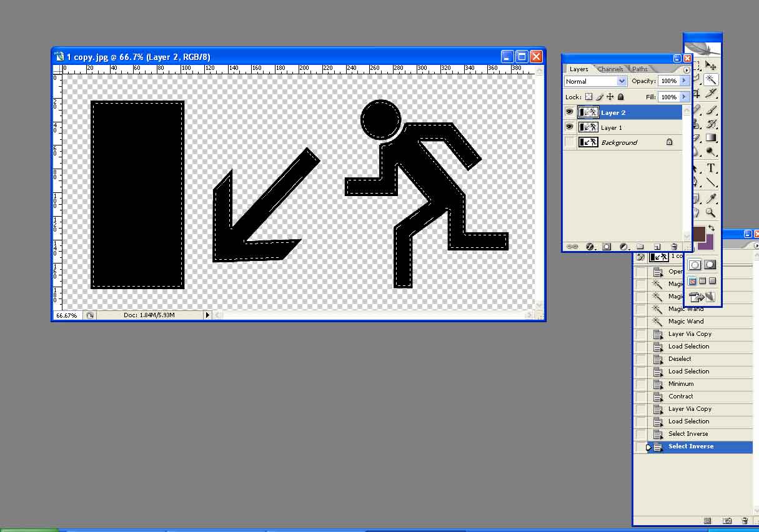Switch to the Paths tab

[x=640, y=69]
